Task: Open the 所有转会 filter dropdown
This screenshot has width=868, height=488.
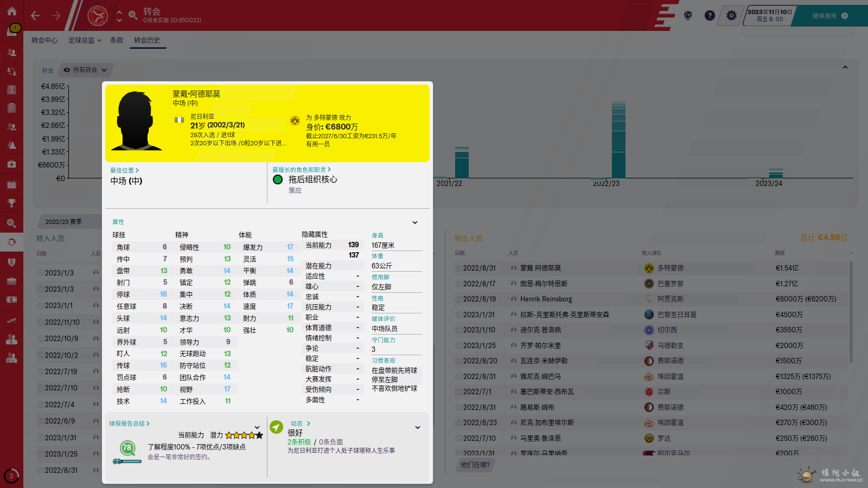Action: tap(86, 70)
